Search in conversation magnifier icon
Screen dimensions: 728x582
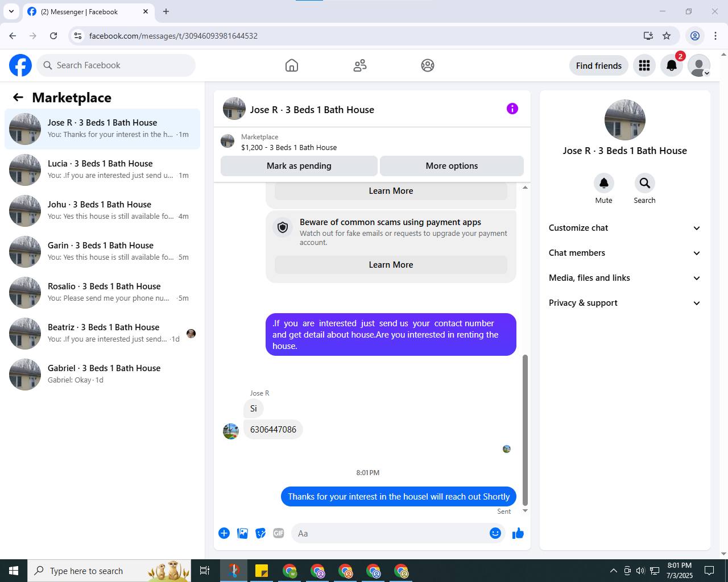(645, 183)
